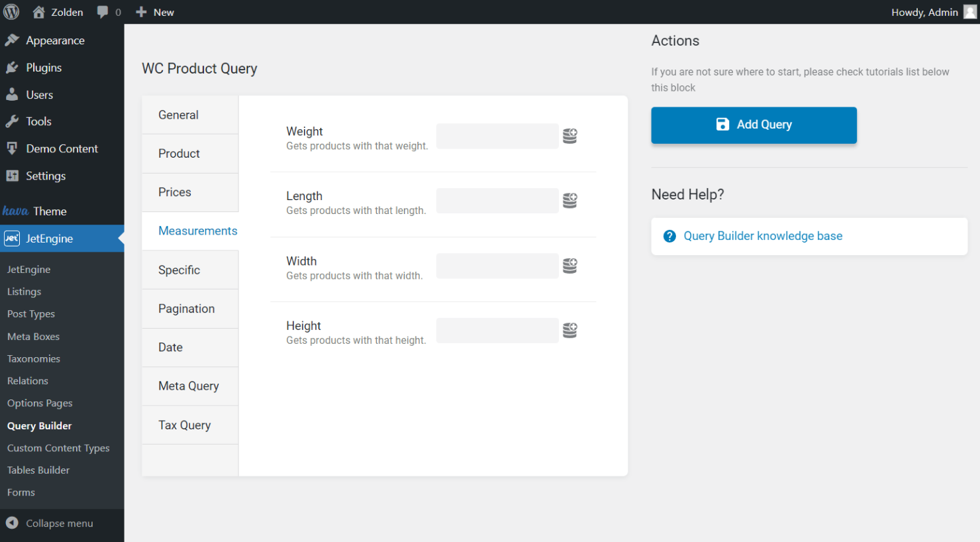Open the Tools menu
This screenshot has width=980, height=542.
(x=62, y=121)
